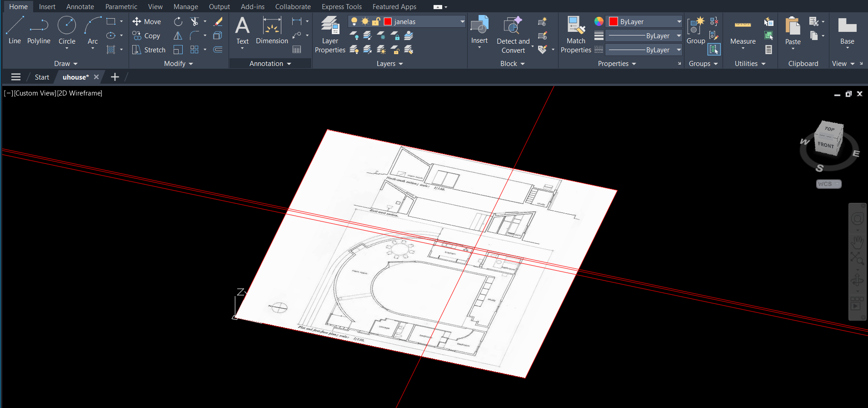868x408 pixels.
Task: Open Layer Properties panel
Action: pyautogui.click(x=330, y=34)
